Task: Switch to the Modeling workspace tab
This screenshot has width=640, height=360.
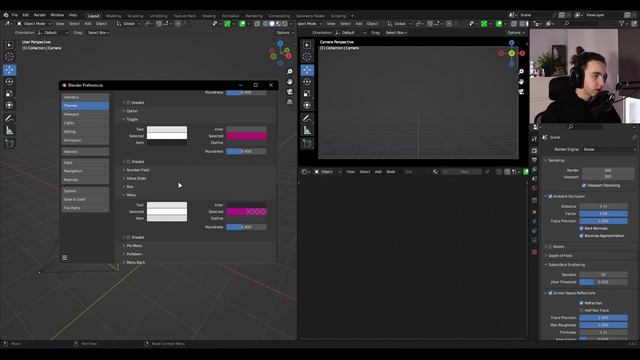Action: (x=113, y=16)
